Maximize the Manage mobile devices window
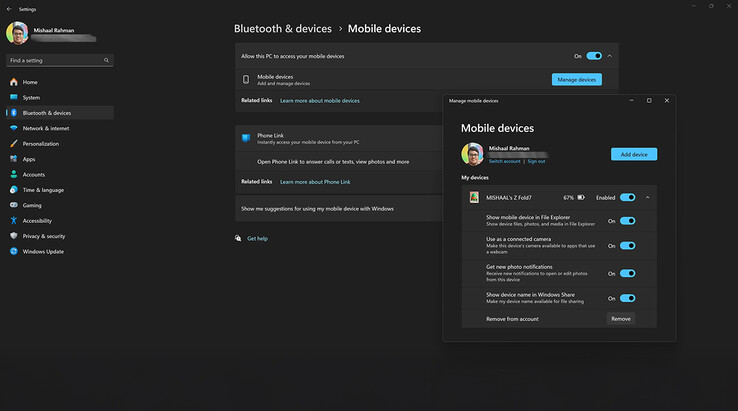738x411 pixels. tap(649, 100)
